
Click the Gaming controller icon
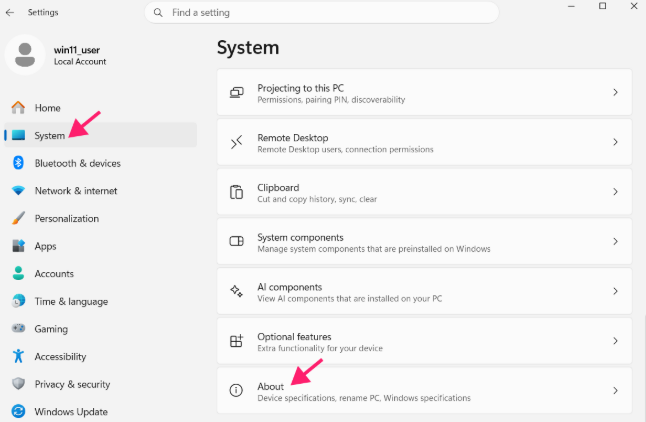pos(18,328)
